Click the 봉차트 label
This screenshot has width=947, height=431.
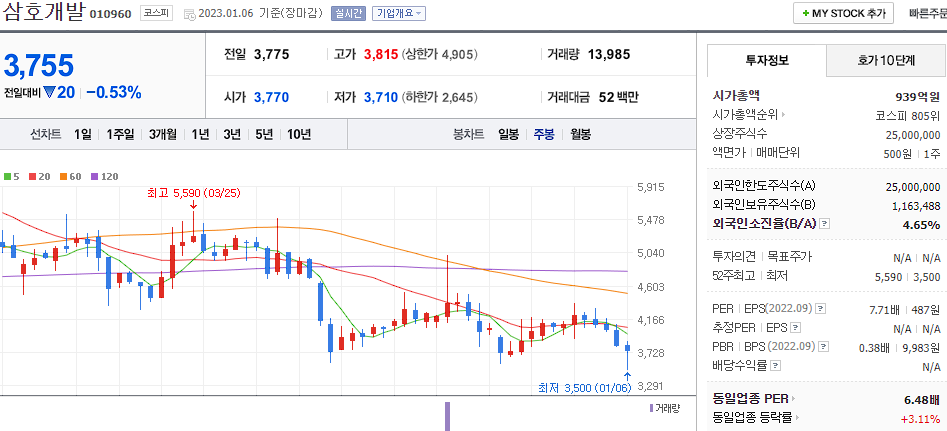tap(469, 135)
